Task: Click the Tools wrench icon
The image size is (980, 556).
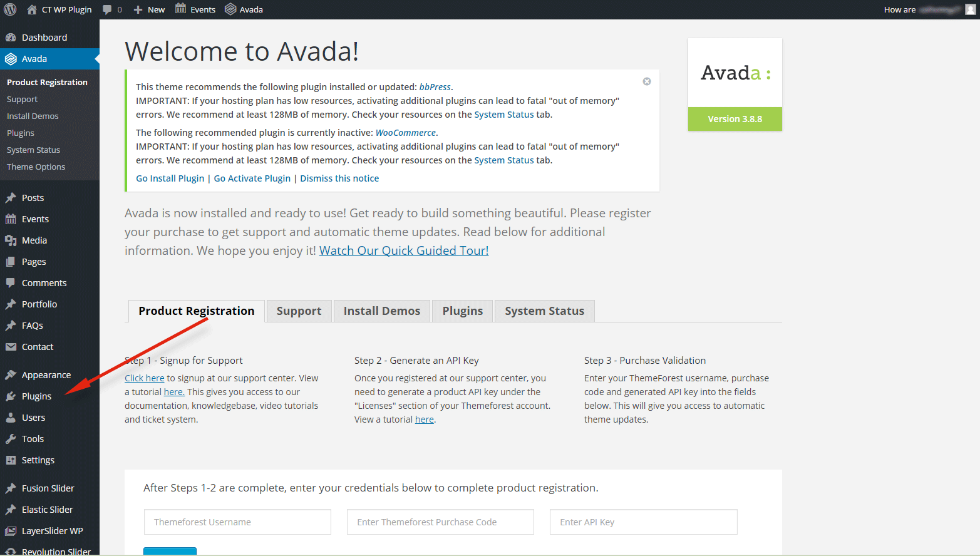Action: 11,439
